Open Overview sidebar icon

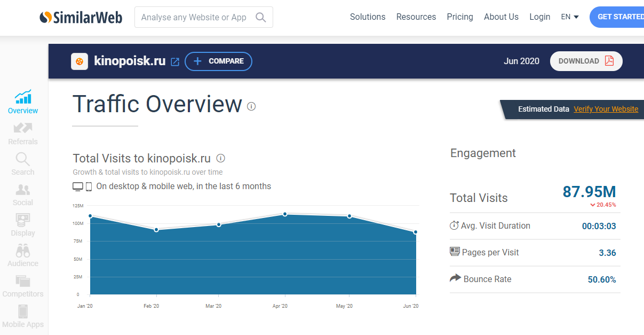pyautogui.click(x=23, y=97)
